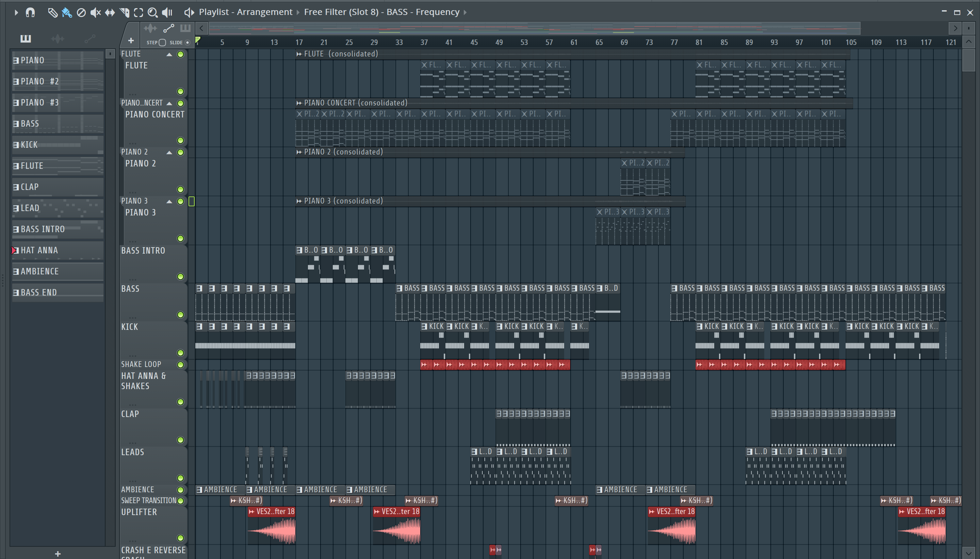Select the first AMBIENCE clip
This screenshot has height=559, width=980.
tap(220, 490)
